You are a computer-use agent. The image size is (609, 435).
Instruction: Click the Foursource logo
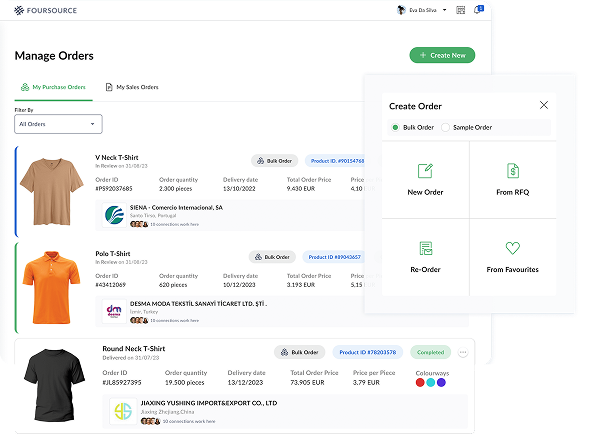tap(45, 10)
